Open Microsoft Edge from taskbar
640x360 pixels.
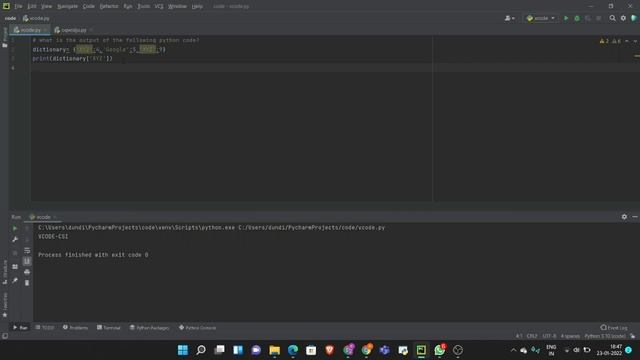click(293, 350)
